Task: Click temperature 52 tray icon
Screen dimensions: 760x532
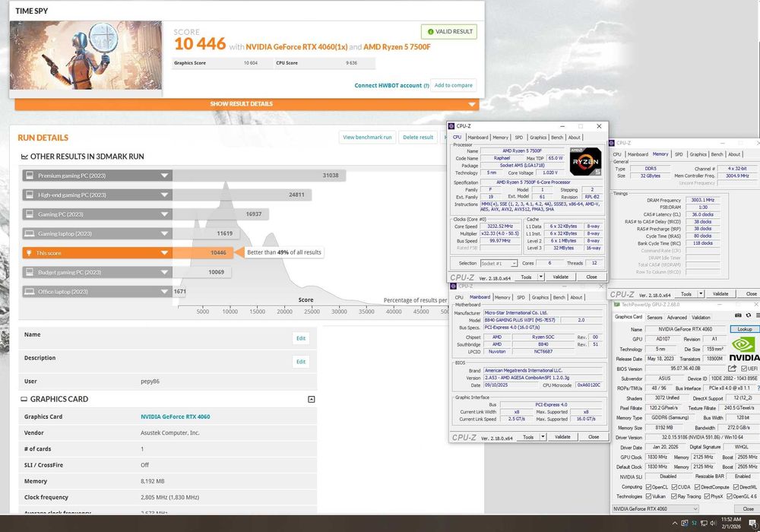Action: (x=694, y=524)
